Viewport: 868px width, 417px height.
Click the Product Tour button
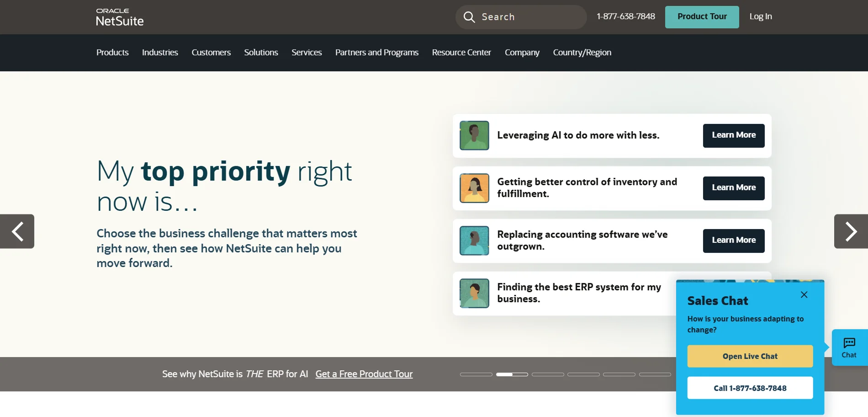tap(702, 17)
